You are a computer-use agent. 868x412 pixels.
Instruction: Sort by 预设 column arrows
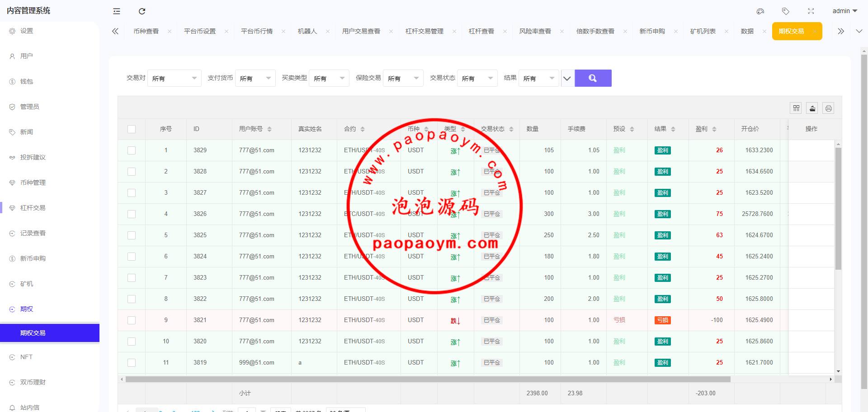632,129
